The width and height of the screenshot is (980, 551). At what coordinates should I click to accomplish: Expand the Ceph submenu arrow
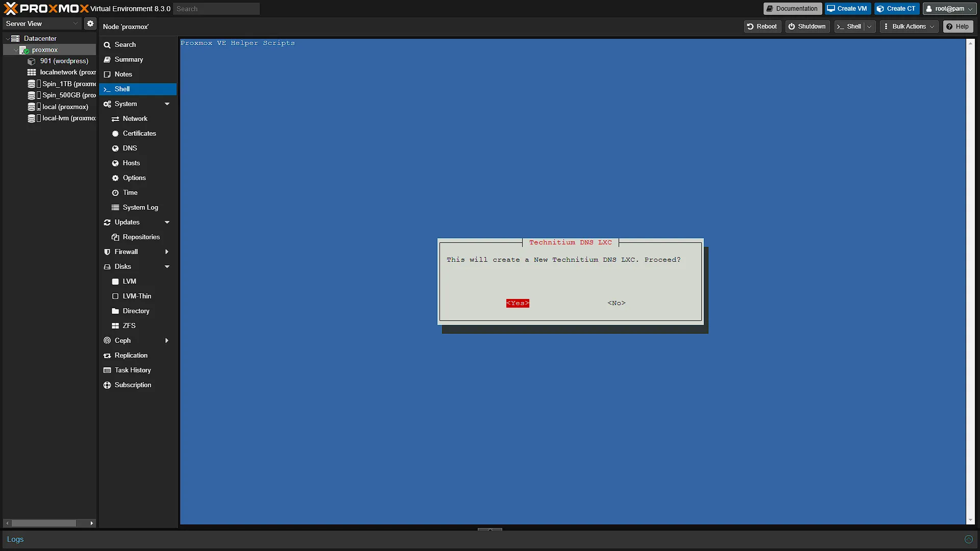167,341
